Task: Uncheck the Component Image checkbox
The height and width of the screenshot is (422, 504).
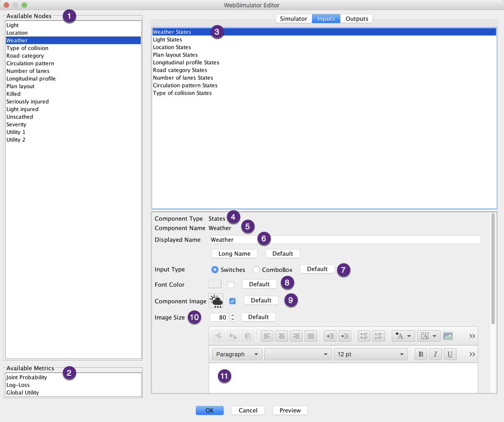Action: [232, 301]
